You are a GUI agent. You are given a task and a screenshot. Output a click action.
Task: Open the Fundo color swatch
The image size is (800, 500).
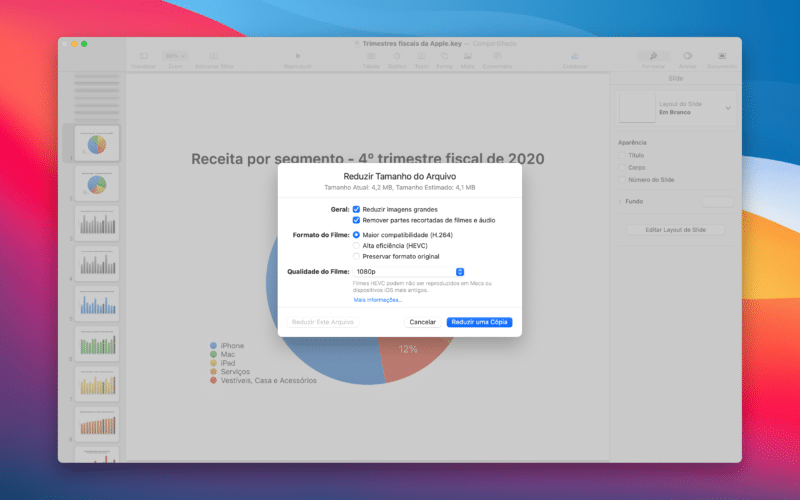(x=718, y=202)
